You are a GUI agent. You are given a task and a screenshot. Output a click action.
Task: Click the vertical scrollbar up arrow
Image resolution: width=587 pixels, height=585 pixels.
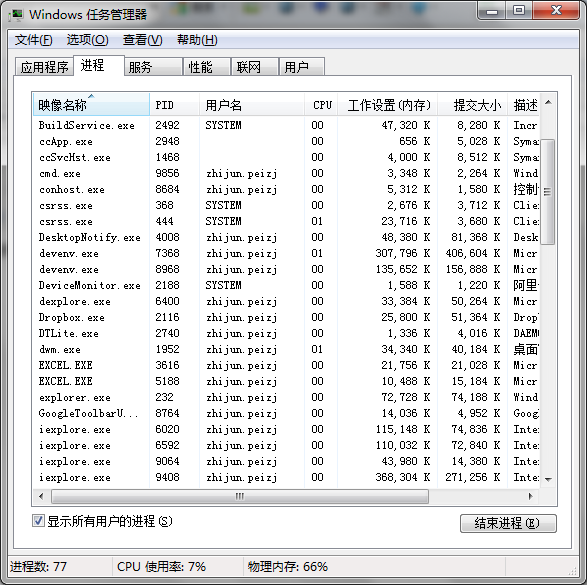pyautogui.click(x=548, y=102)
